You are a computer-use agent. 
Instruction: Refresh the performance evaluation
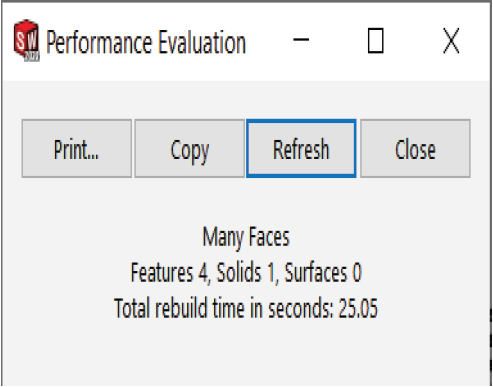301,149
